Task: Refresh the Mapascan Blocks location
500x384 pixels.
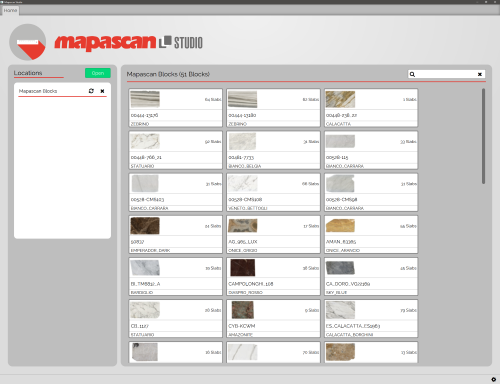Action: coord(91,91)
